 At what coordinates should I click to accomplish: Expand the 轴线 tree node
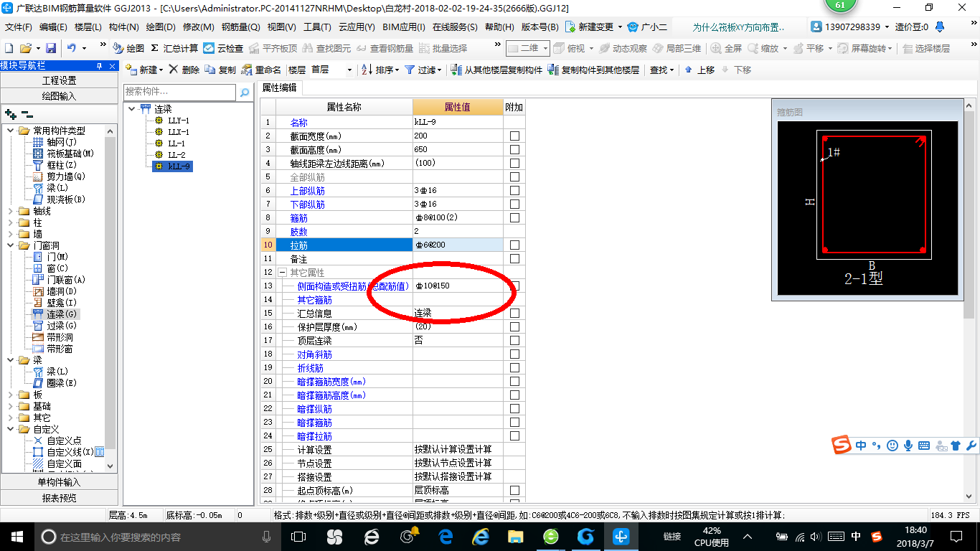tap(10, 211)
